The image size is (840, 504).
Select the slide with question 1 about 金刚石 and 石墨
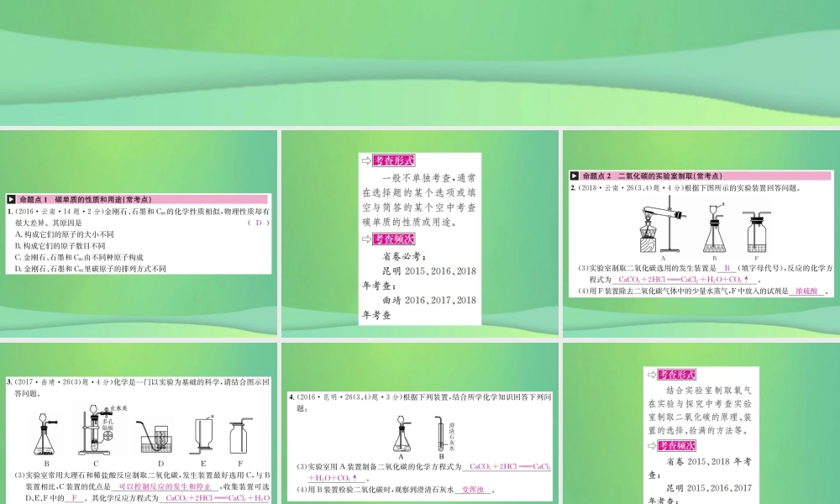pyautogui.click(x=139, y=233)
